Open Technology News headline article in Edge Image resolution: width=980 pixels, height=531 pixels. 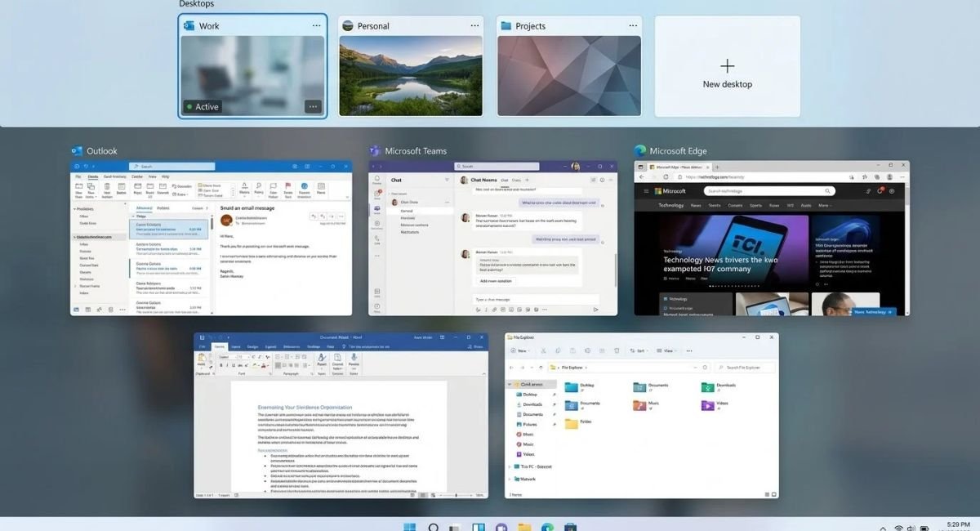click(x=721, y=265)
